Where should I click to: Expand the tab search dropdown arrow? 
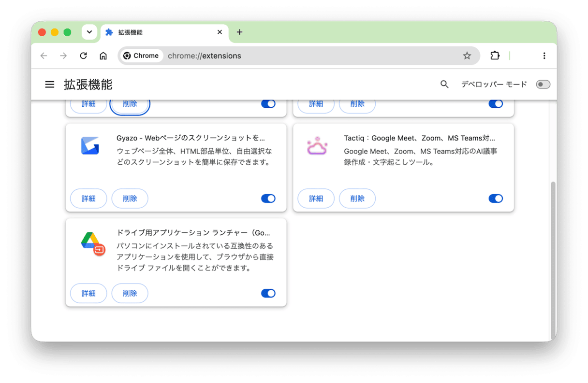pos(89,32)
